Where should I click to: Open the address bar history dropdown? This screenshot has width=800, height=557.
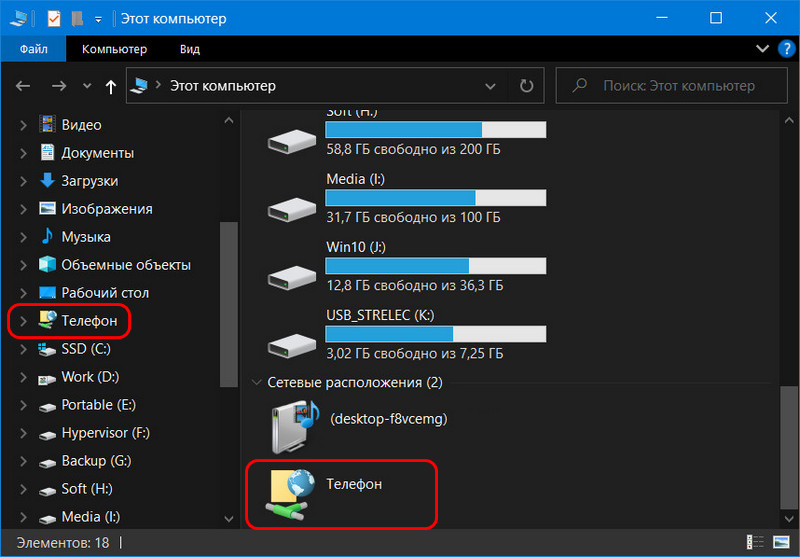(x=490, y=86)
